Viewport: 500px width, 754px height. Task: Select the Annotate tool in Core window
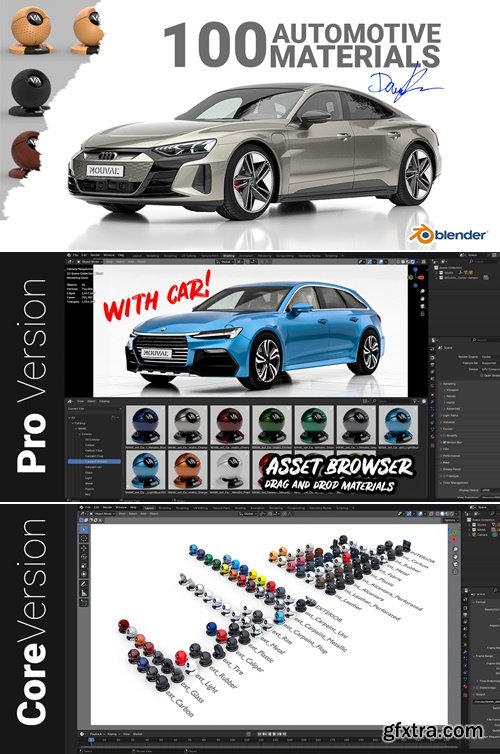pos(84,584)
